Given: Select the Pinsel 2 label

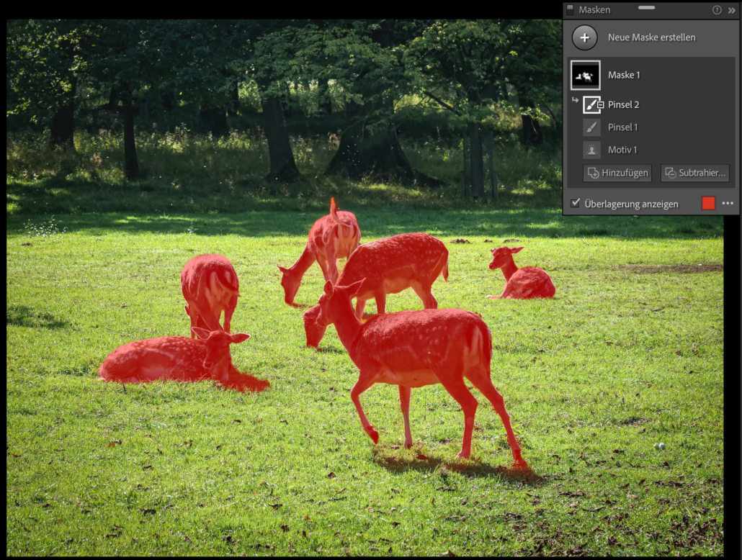Looking at the screenshot, I should (623, 104).
